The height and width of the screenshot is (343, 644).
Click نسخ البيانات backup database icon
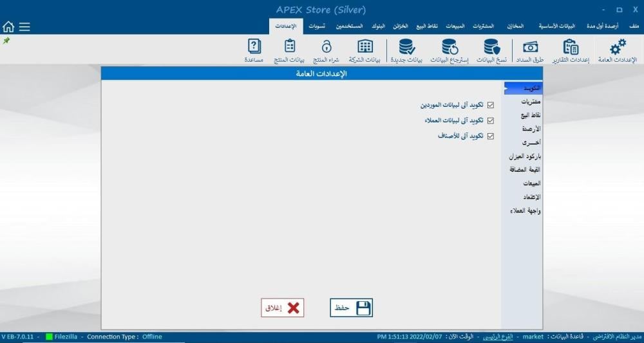pos(492,48)
